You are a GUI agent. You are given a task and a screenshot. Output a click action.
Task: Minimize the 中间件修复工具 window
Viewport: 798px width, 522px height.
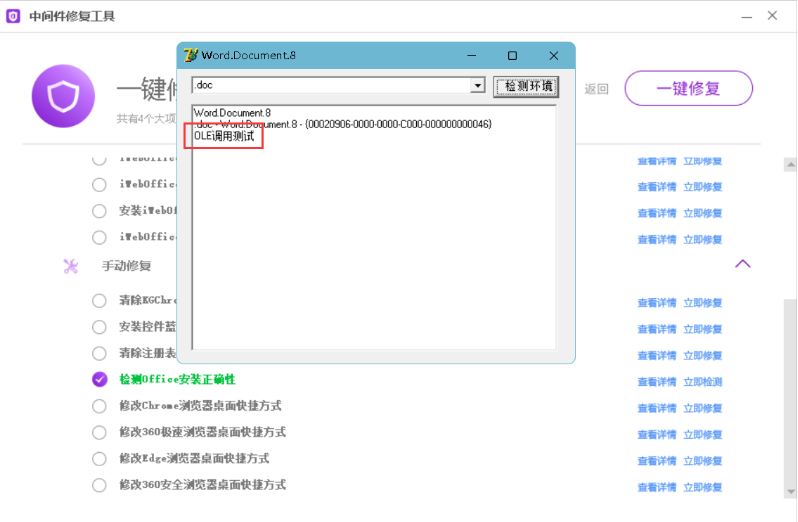point(747,17)
